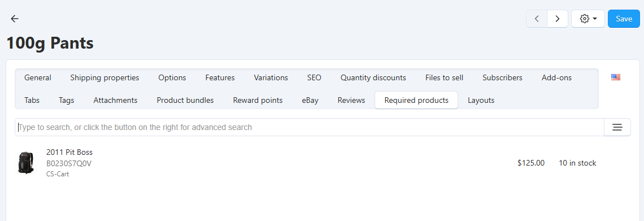Switch language via the US flag icon
644x221 pixels.
[x=616, y=77]
